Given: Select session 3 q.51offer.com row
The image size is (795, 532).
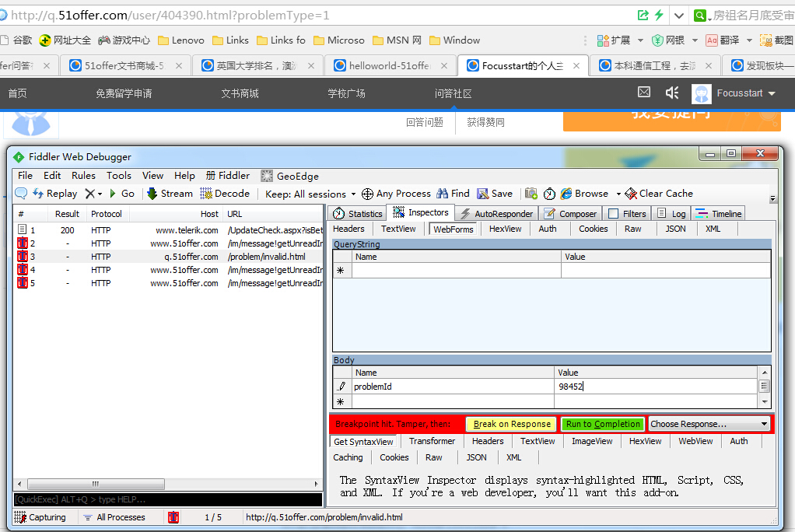Looking at the screenshot, I should [x=168, y=257].
